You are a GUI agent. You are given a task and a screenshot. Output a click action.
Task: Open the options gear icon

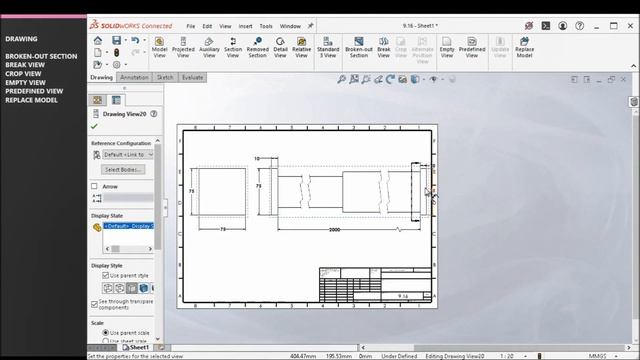116,64
